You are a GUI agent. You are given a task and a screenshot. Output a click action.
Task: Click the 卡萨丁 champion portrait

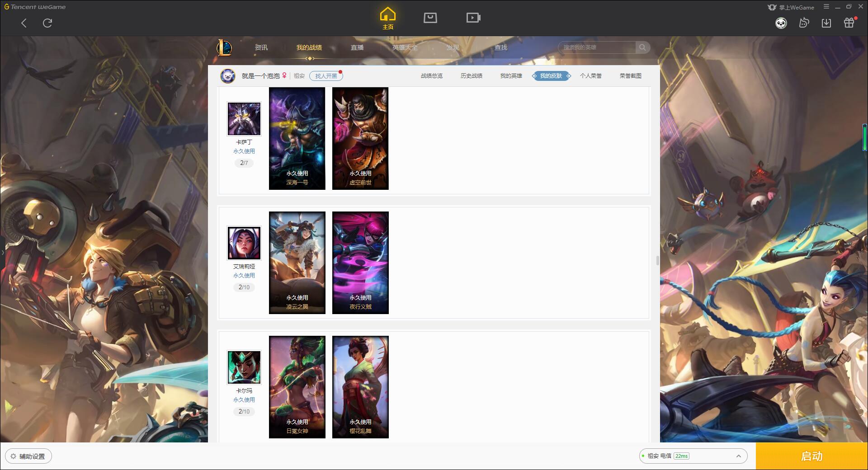point(244,119)
